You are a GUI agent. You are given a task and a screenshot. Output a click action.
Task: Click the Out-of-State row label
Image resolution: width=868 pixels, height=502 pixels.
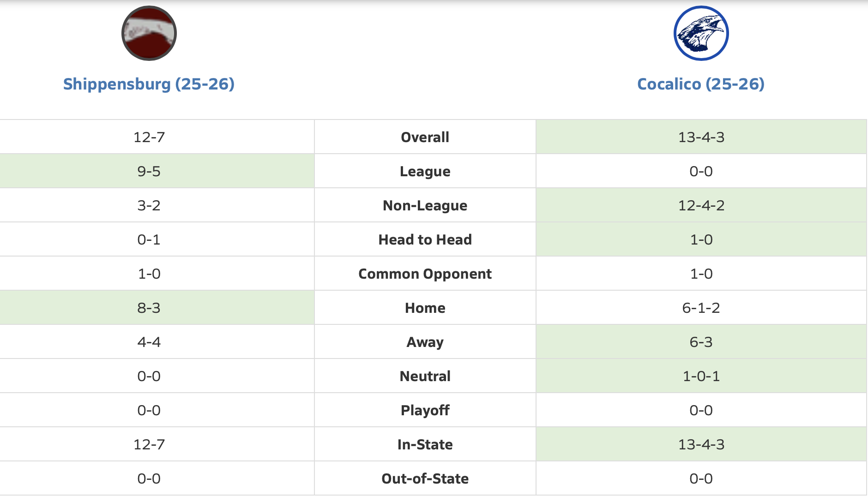425,478
